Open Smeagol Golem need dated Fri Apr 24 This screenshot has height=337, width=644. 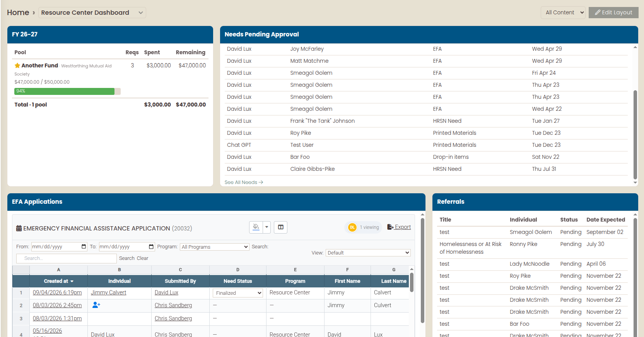426,73
